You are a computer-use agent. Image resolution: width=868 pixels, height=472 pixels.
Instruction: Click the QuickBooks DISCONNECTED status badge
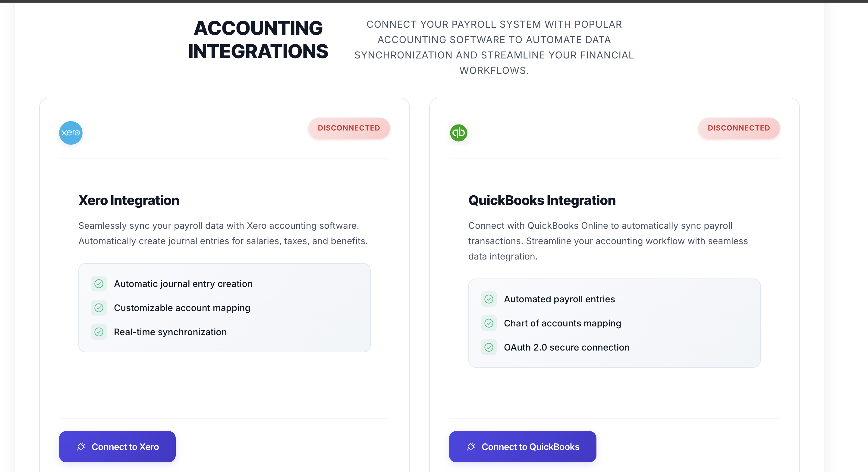pos(739,128)
